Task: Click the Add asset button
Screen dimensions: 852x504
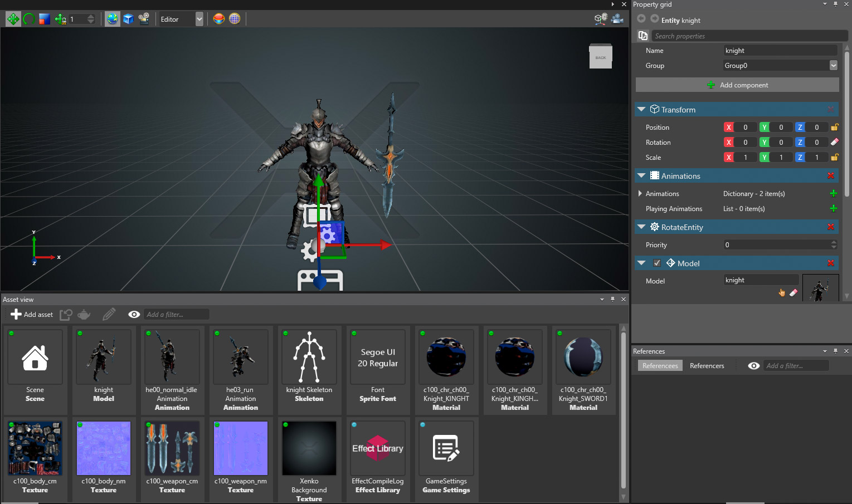Action: (32, 315)
